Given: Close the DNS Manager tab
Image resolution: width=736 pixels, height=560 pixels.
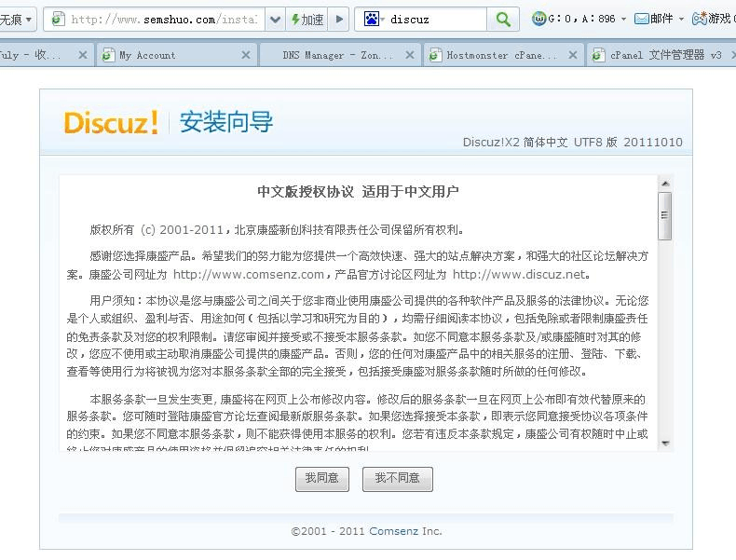Looking at the screenshot, I should point(409,55).
